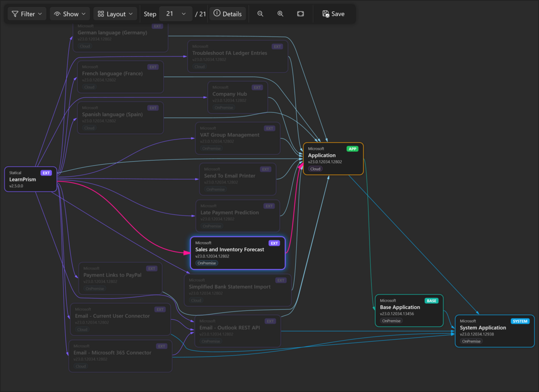Image resolution: width=539 pixels, height=392 pixels.
Task: Select the Spanish language (Spain) node
Action: [x=120, y=117]
